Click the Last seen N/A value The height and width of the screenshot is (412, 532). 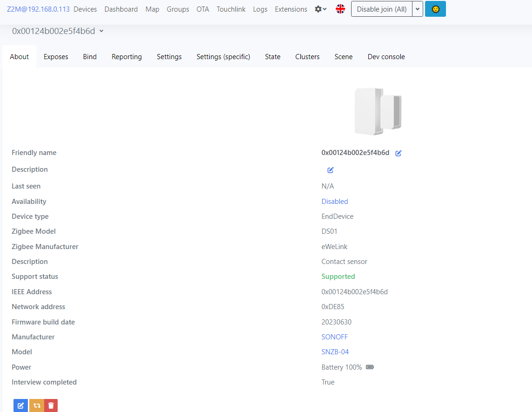(327, 186)
